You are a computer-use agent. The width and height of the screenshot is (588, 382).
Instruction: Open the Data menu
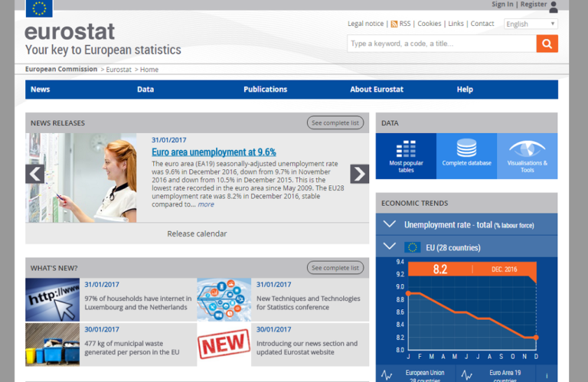(x=145, y=90)
